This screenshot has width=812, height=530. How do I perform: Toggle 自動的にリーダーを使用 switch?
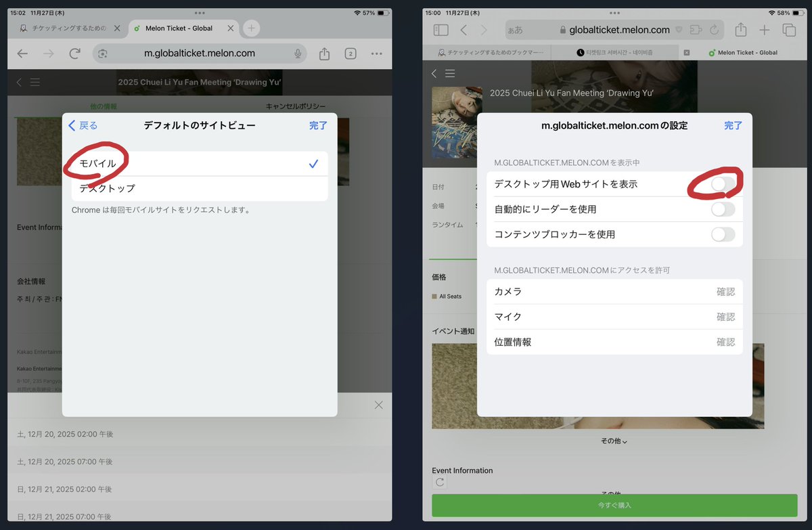pyautogui.click(x=723, y=209)
